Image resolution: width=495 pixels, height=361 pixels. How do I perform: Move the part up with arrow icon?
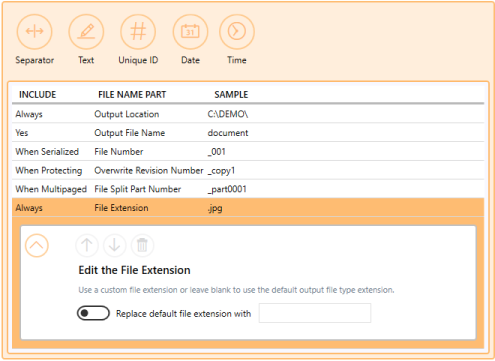pos(87,245)
